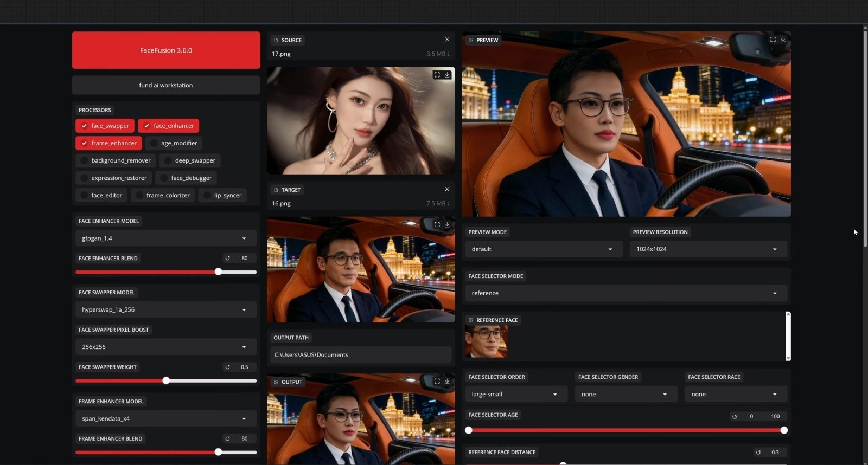The width and height of the screenshot is (868, 465).
Task: Click the fund ai workstation button
Action: [166, 85]
